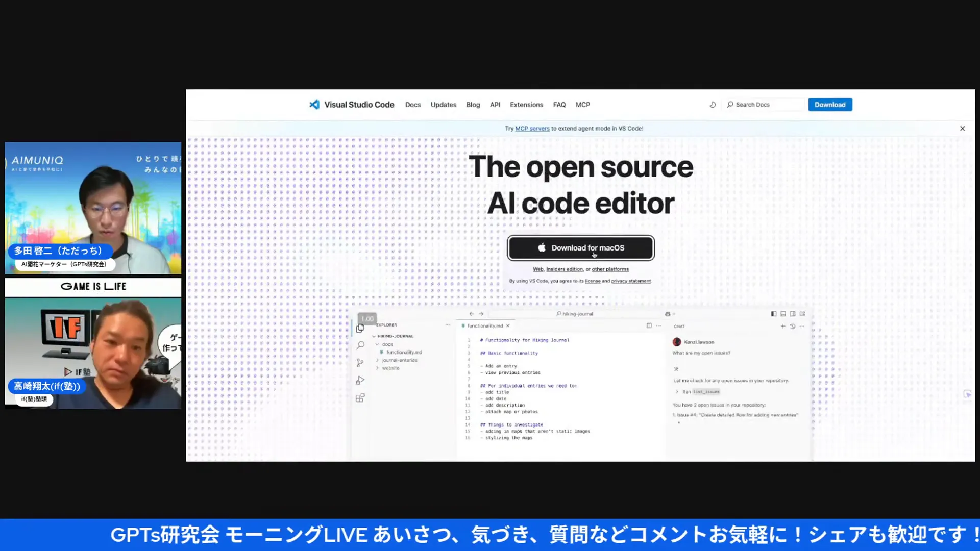
Task: Expand the website folder
Action: tap(388, 368)
